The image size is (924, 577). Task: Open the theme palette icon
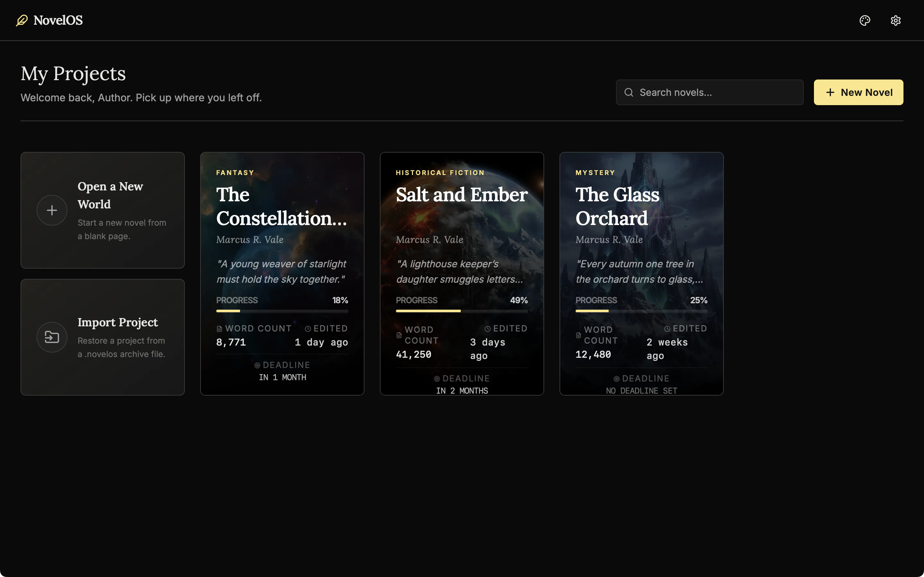864,20
